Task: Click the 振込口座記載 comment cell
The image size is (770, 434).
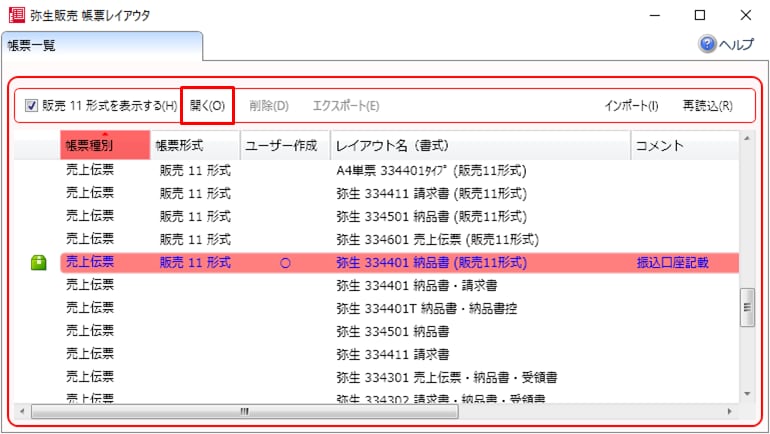Action: [x=672, y=263]
